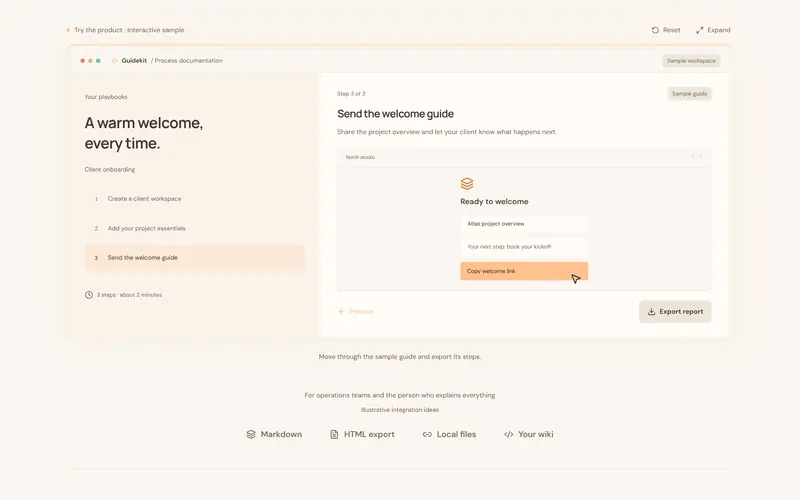Click the Export report button

coord(675,312)
